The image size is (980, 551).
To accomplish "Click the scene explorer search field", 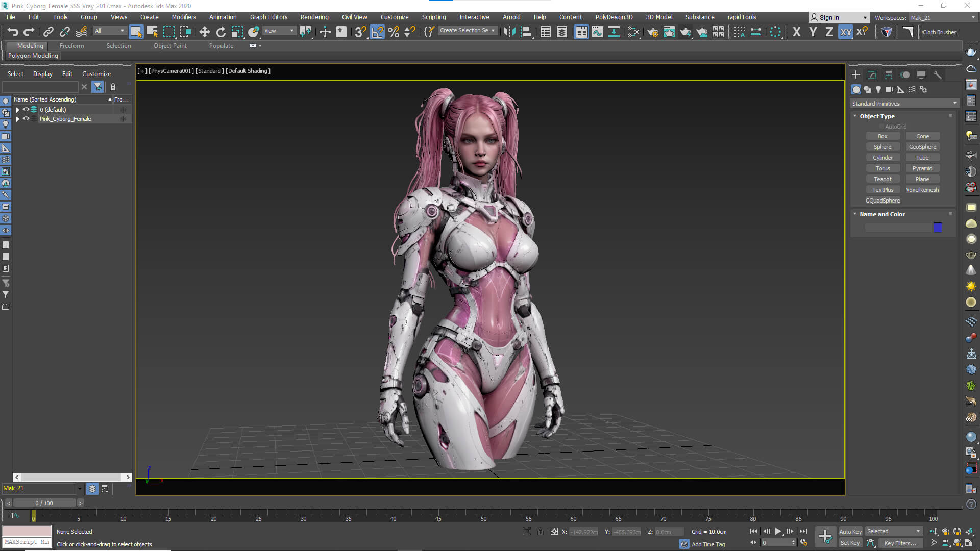I will tap(40, 87).
